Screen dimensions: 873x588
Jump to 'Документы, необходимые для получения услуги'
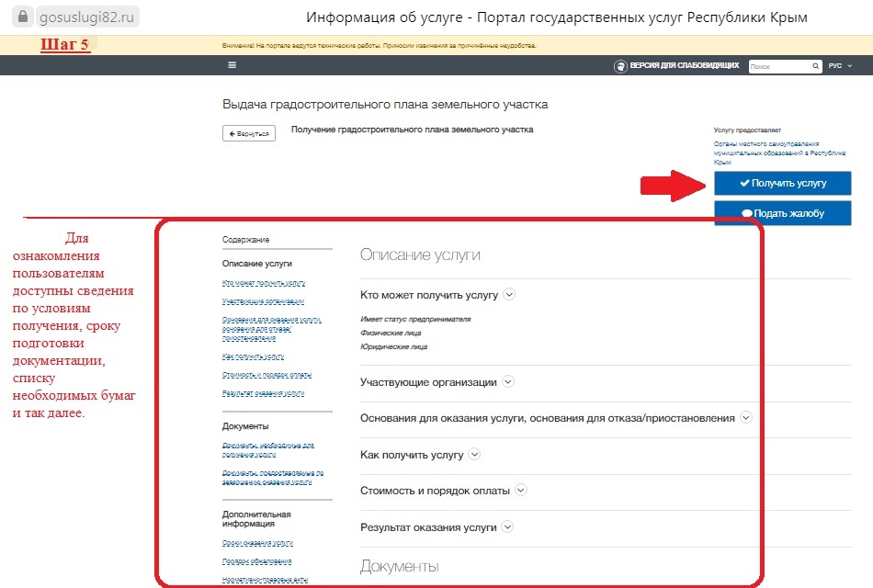(268, 449)
